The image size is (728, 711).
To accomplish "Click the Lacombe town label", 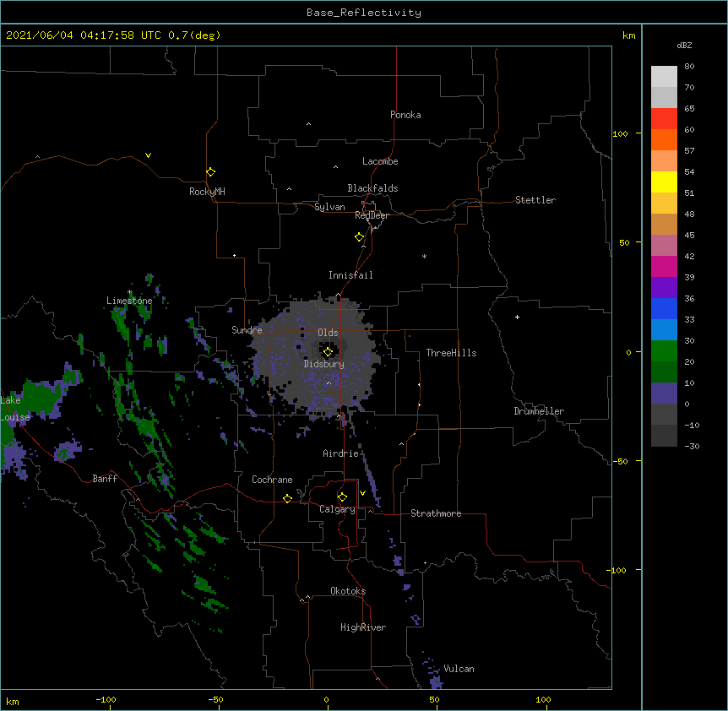I will coord(380,161).
